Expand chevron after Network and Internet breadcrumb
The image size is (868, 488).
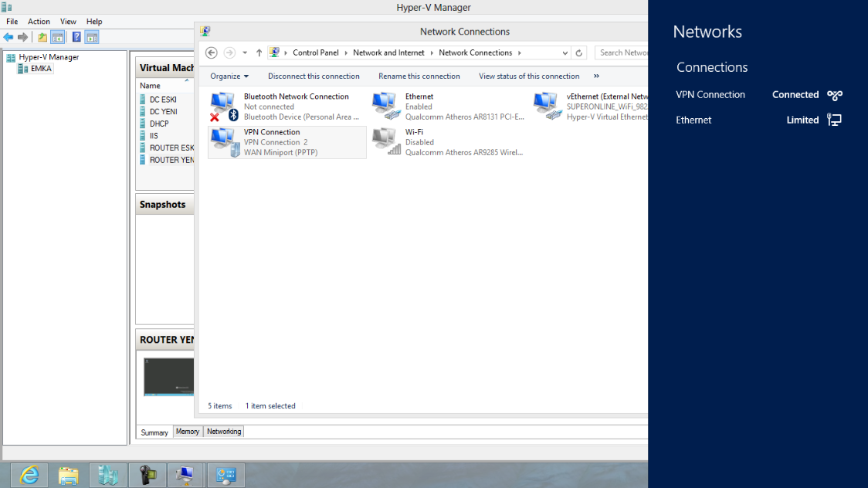(x=432, y=53)
